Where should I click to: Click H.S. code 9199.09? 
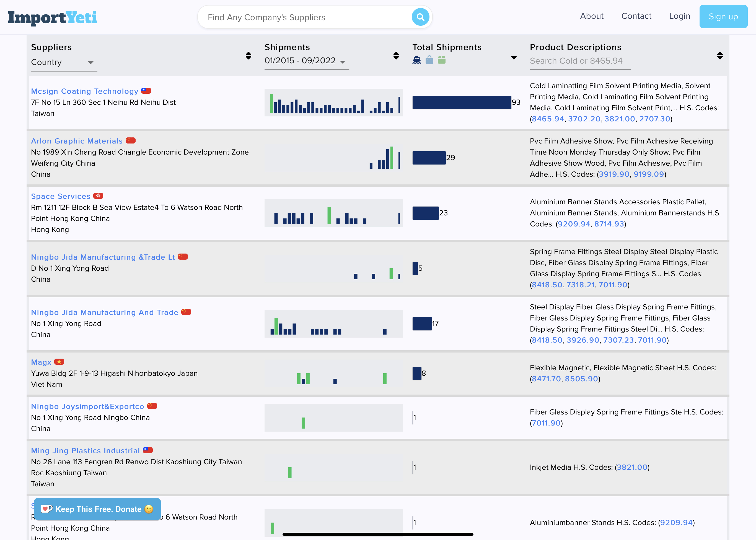(649, 174)
